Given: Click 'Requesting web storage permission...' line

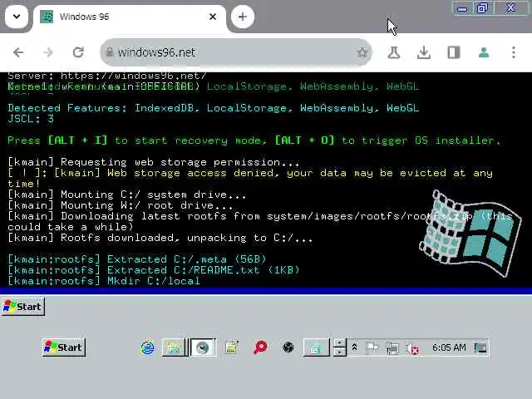Looking at the screenshot, I should click(x=153, y=162).
